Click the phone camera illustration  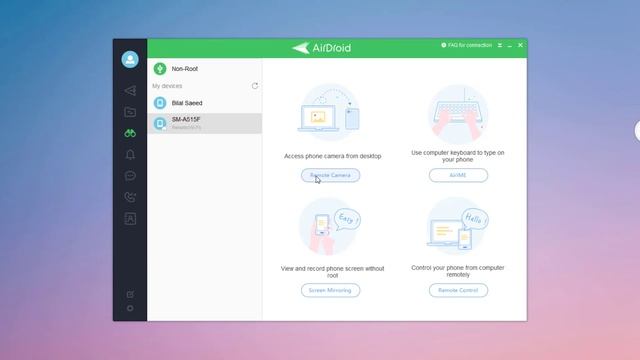pyautogui.click(x=330, y=113)
